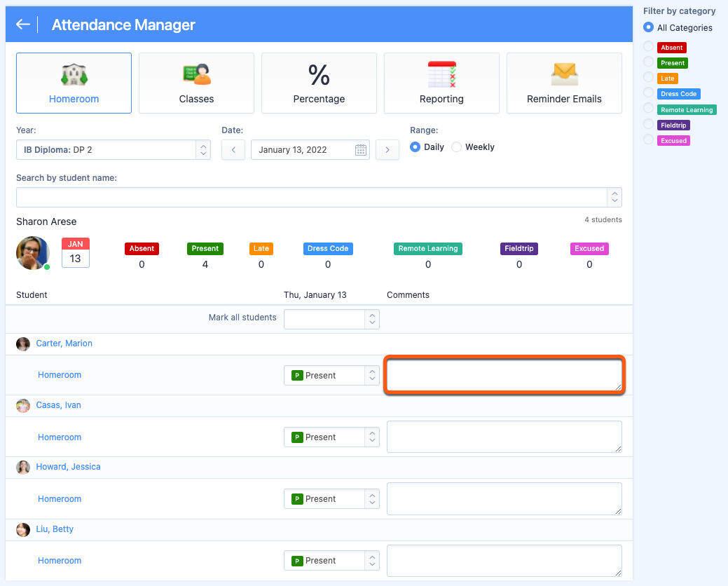Screen dimensions: 728x586
Task: Open the Homeroom link under Howard, Jessica
Action: pos(60,498)
